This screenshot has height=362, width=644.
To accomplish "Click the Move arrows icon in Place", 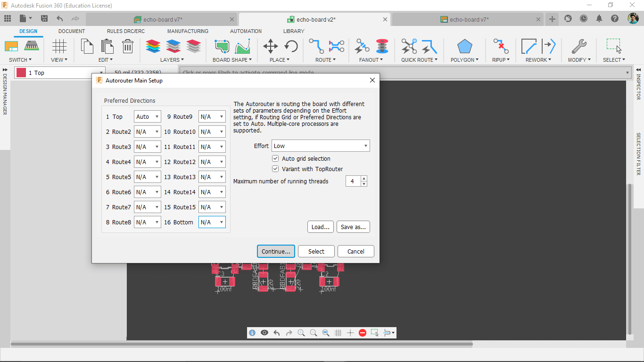I will (x=270, y=46).
